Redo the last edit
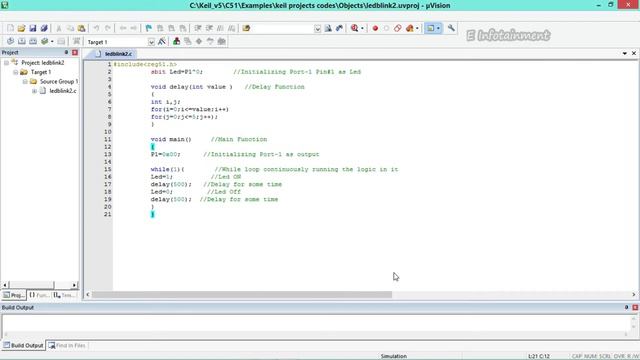 108,28
